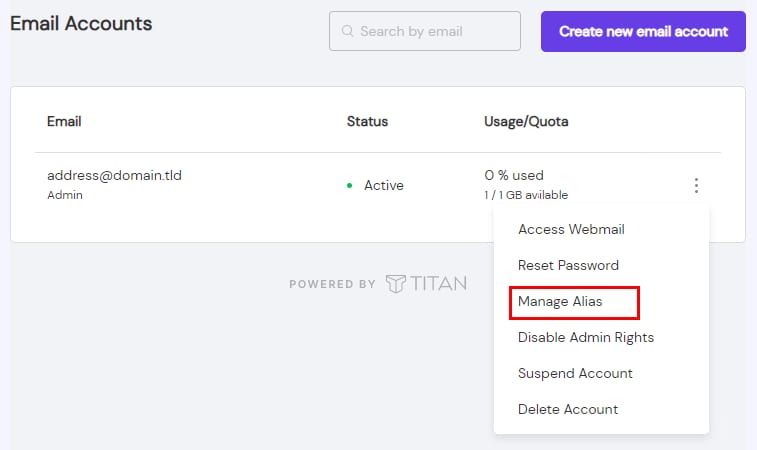Click the 0 % used text

tap(514, 176)
